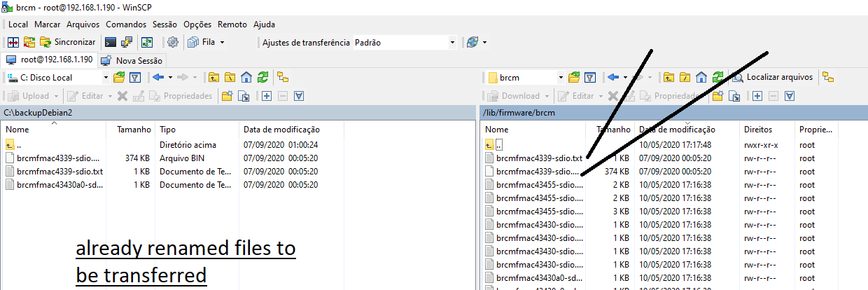The image size is (868, 290).
Task: Select local 374 KB Arquivo BIN file
Action: (x=58, y=158)
